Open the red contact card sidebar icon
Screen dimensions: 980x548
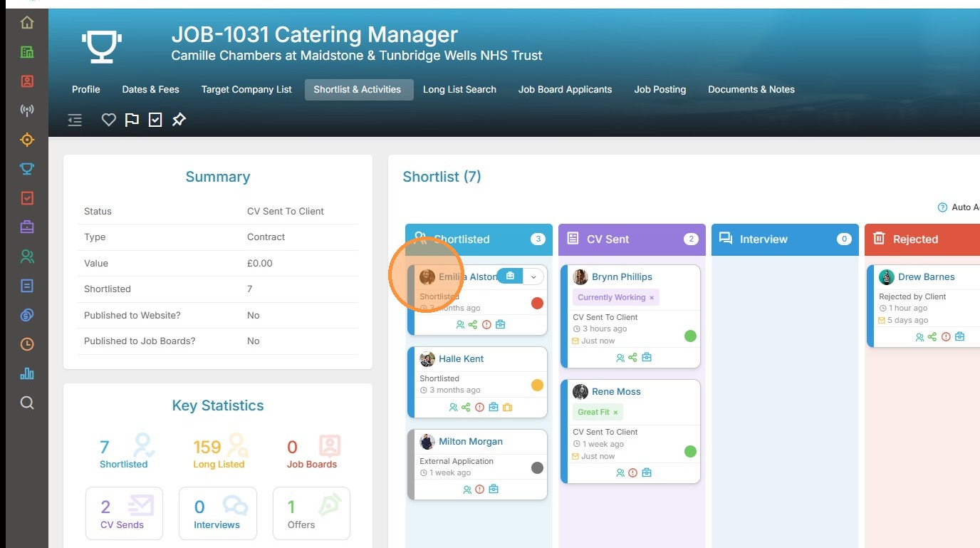click(27, 81)
